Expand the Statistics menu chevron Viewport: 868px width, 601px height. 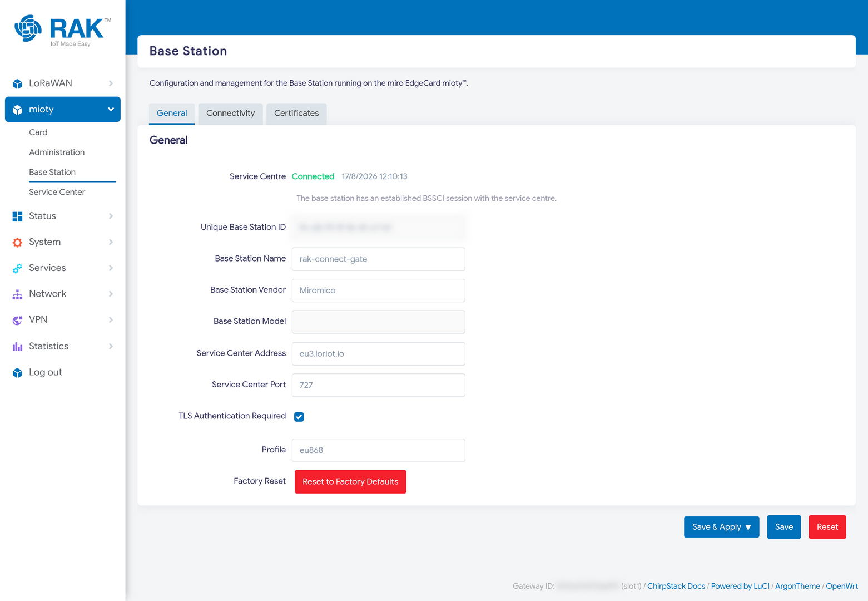111,346
